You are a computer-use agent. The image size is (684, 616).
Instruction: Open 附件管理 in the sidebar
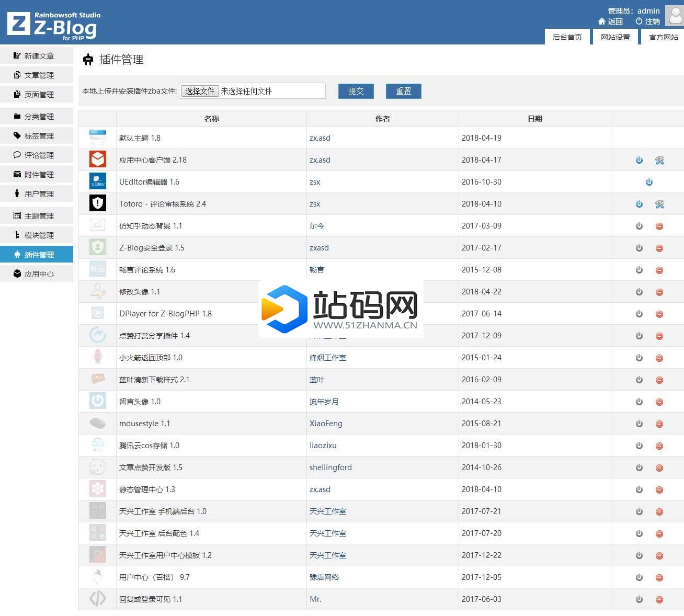pos(37,175)
